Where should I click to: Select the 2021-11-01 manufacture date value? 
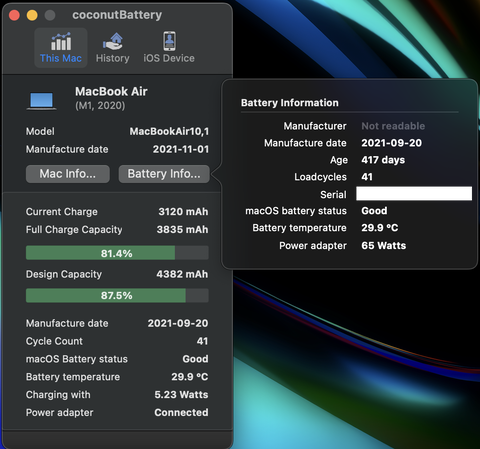click(181, 149)
